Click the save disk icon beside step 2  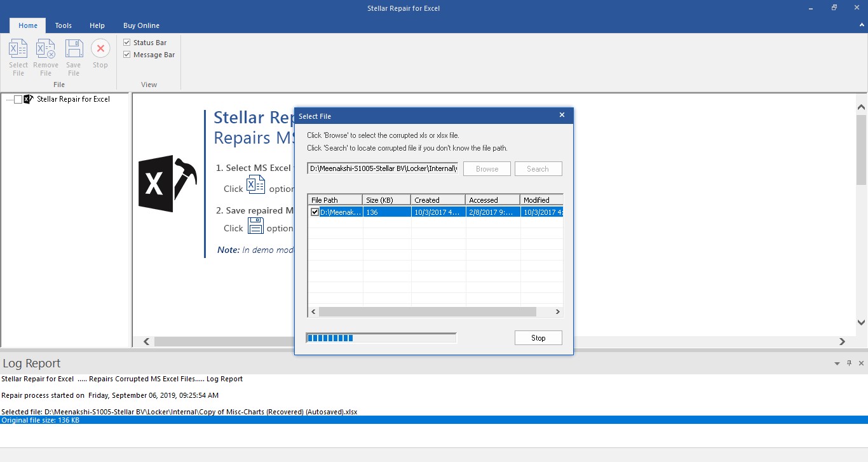click(x=255, y=226)
